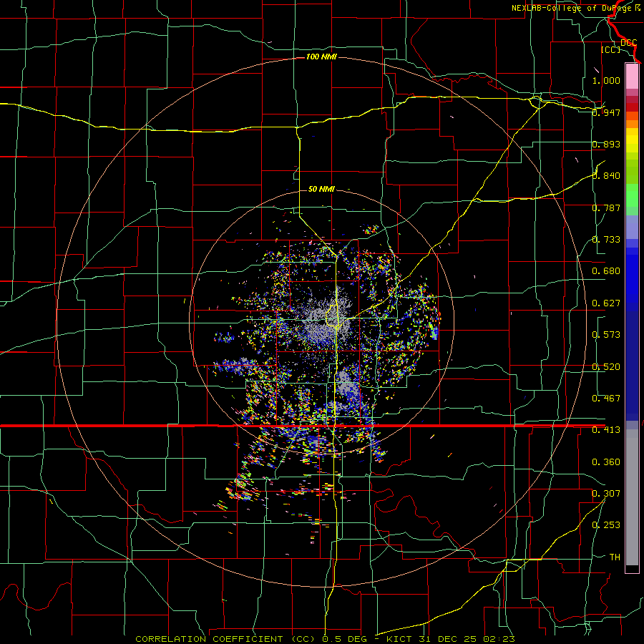Click the 0.573 scale value

point(606,335)
